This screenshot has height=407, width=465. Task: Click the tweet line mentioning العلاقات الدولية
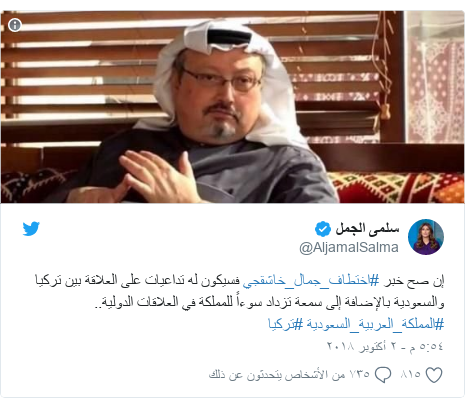(x=269, y=302)
